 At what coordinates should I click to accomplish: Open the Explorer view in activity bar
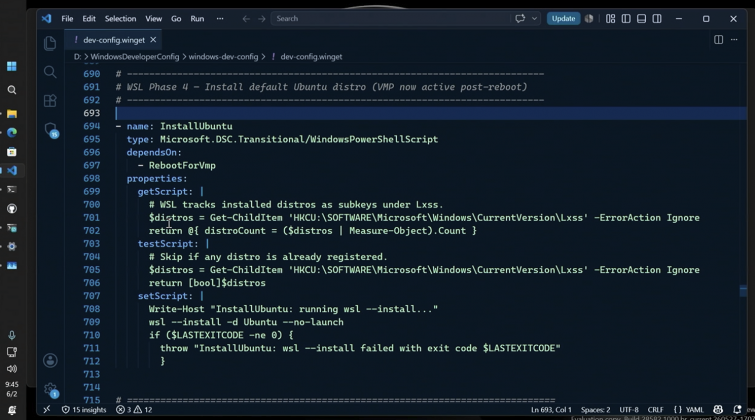[50, 43]
